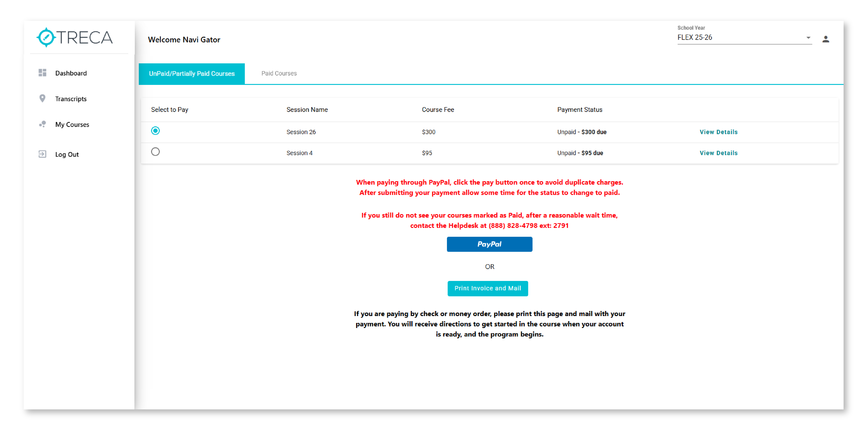This screenshot has height=429, width=868.
Task: Click the Log Out arrow icon
Action: click(x=43, y=154)
